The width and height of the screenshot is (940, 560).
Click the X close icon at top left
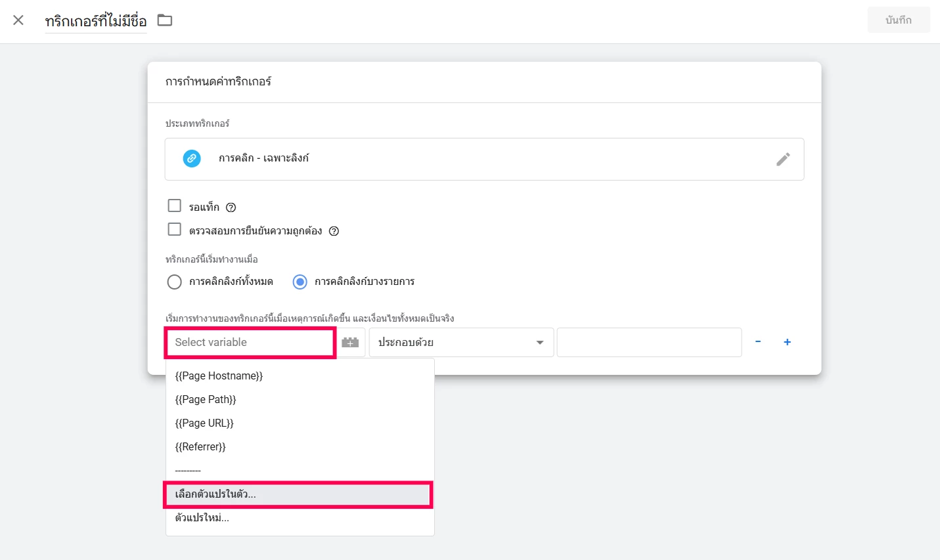[x=18, y=20]
